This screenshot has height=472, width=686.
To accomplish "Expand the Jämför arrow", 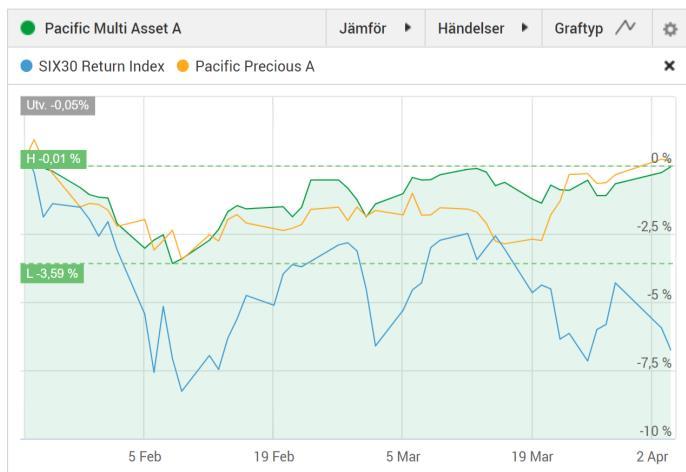I will pos(408,28).
